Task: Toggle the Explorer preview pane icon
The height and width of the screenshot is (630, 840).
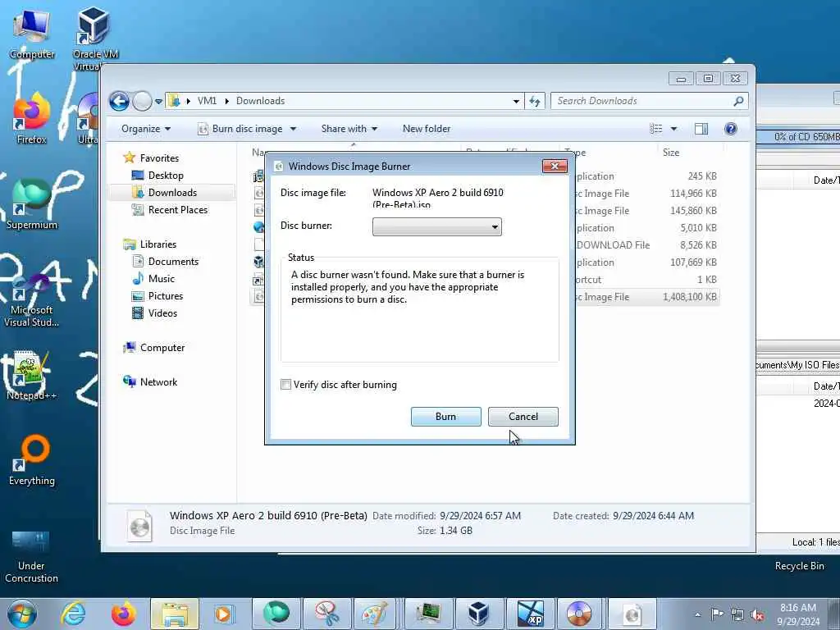Action: pos(701,129)
